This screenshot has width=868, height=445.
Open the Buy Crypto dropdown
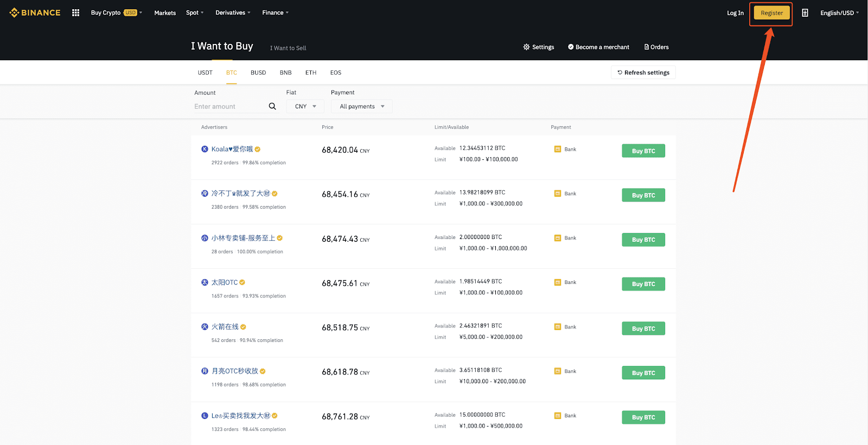point(116,12)
